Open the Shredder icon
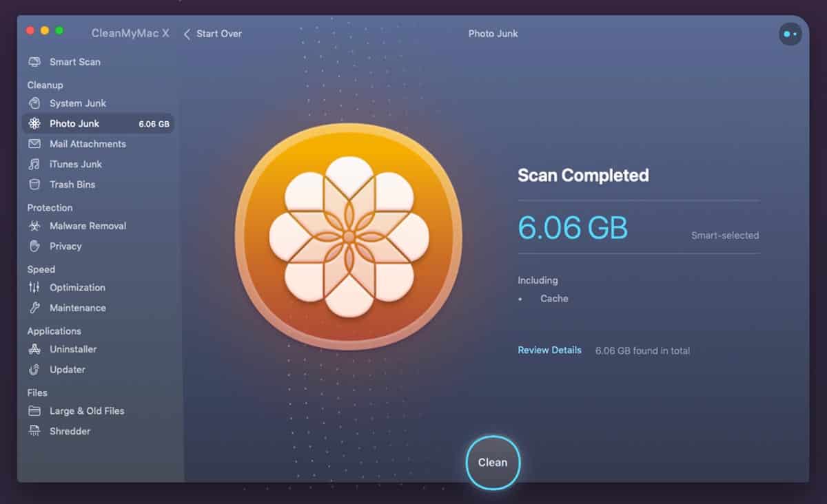The height and width of the screenshot is (504, 827). 34,431
